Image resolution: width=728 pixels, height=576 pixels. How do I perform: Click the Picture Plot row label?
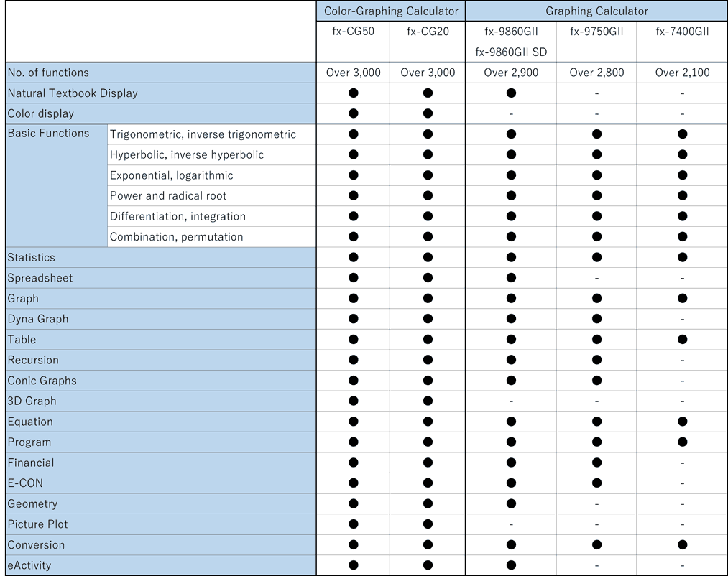coord(37,524)
